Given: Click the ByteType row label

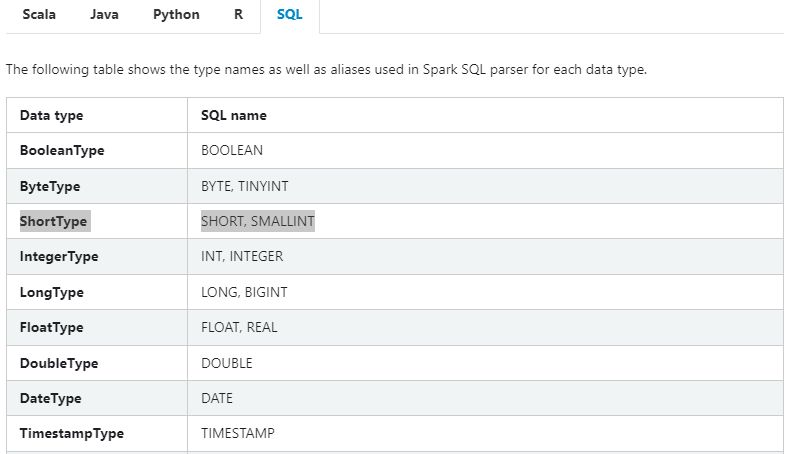Looking at the screenshot, I should tap(50, 186).
